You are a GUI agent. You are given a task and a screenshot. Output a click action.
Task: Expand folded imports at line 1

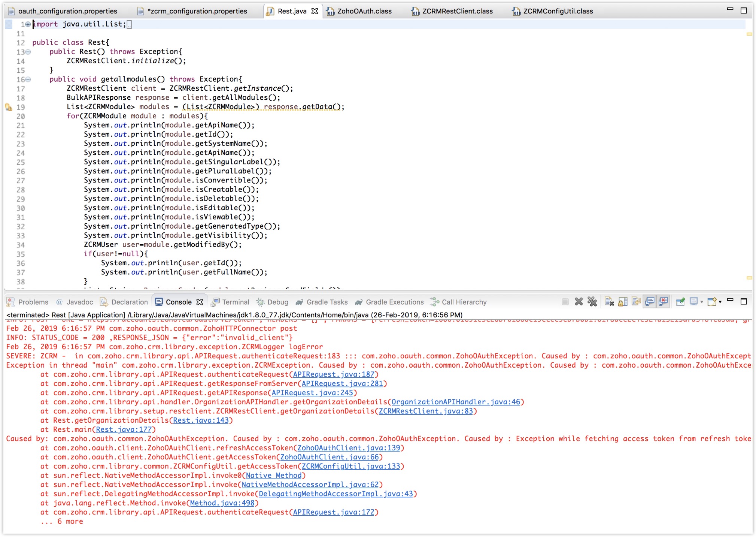(x=28, y=24)
